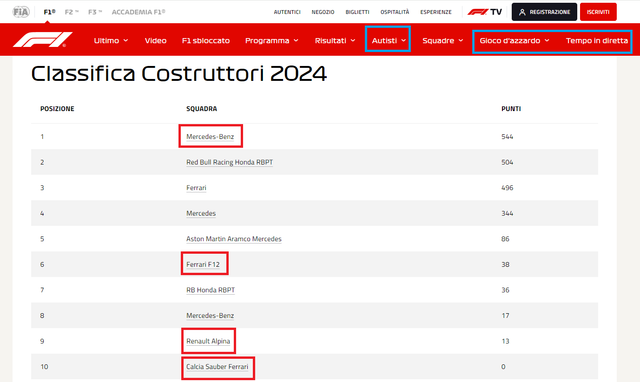Open the Mercedes team link in position 4
Screen dimensions: 640x382
click(201, 213)
